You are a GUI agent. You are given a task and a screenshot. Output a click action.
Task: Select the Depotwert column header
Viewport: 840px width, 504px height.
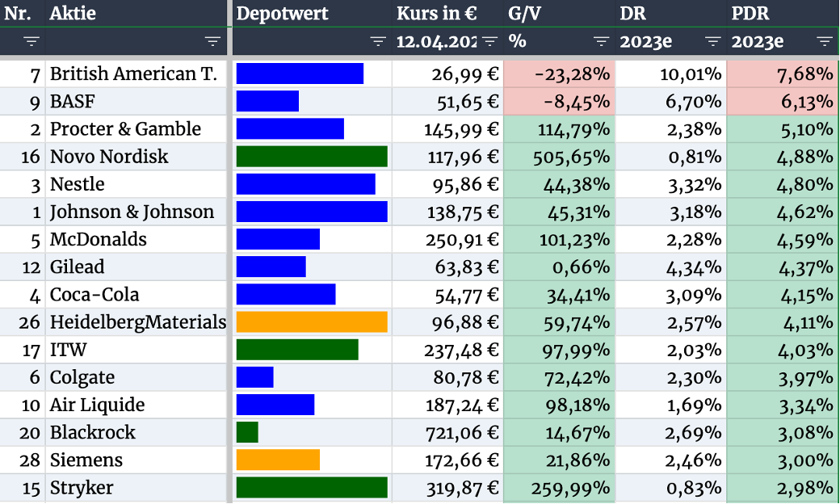pos(313,14)
